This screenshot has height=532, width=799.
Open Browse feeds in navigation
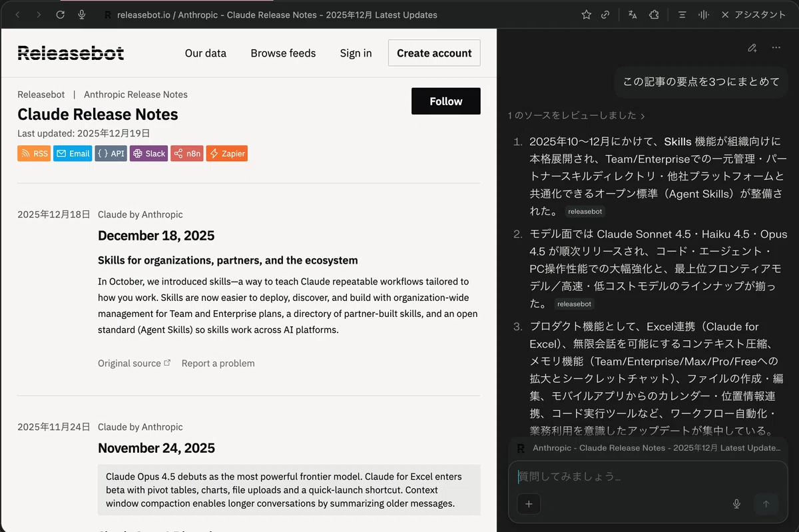point(283,53)
